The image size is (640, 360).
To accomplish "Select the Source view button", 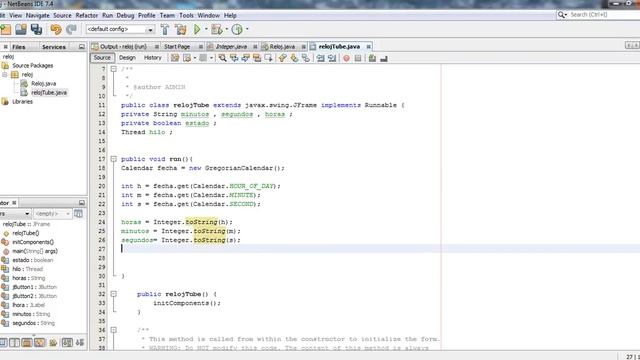I will pyautogui.click(x=102, y=58).
